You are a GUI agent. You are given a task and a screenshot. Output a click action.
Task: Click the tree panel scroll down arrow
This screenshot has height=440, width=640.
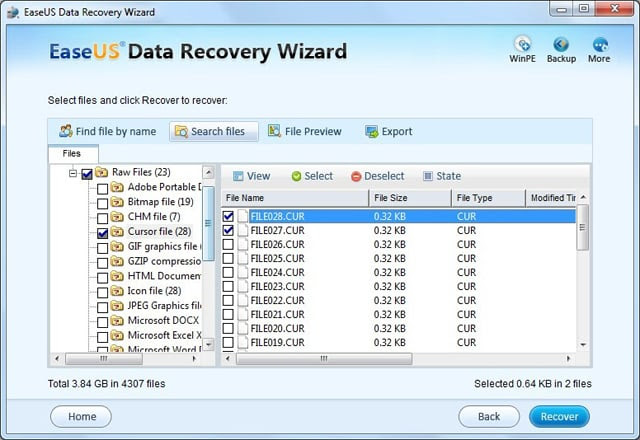tap(209, 344)
